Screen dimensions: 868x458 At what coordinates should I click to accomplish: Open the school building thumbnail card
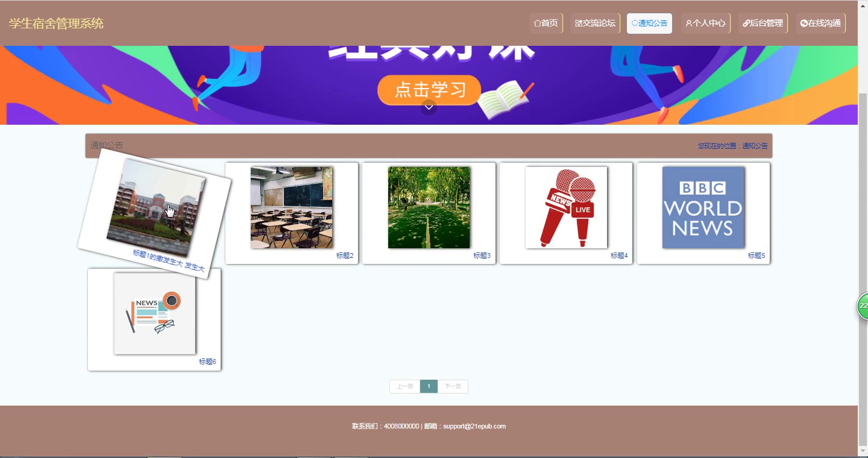tap(156, 208)
